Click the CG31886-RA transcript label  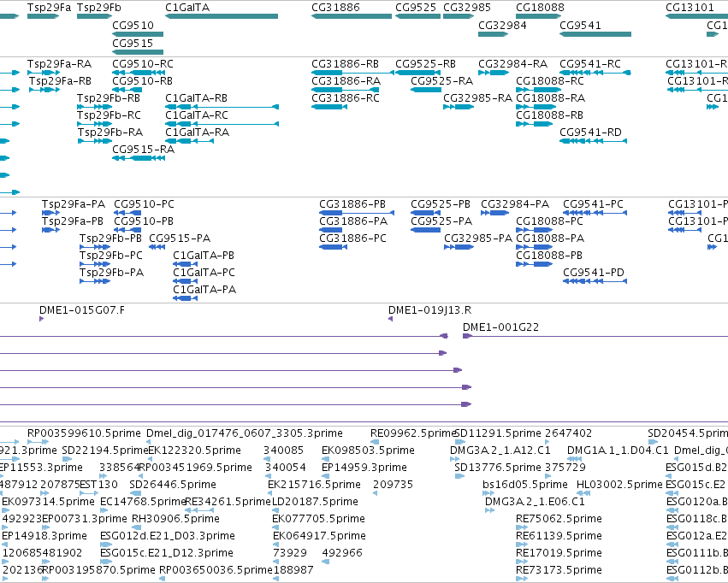(x=346, y=81)
